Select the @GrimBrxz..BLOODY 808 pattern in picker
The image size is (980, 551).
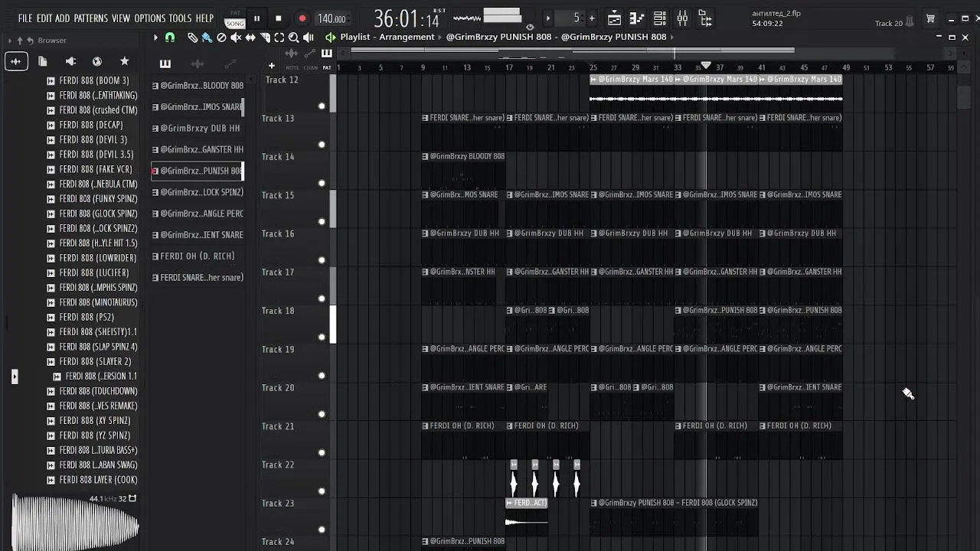tap(198, 86)
